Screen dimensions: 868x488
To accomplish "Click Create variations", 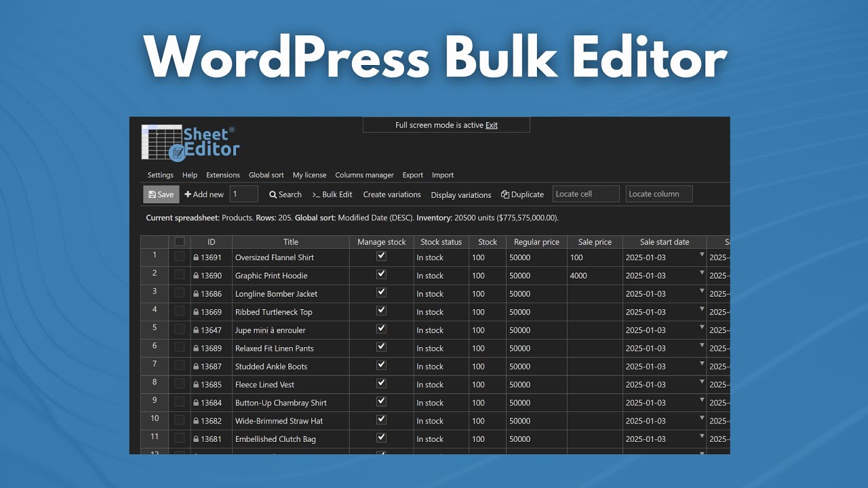I will (392, 195).
